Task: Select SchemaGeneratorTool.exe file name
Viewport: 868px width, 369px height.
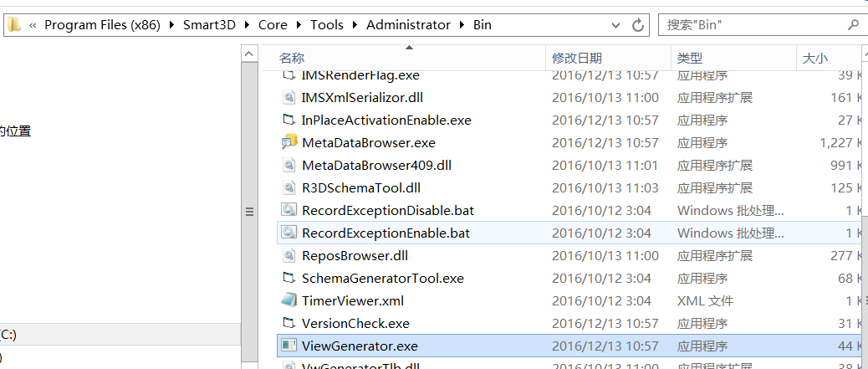Action: [x=382, y=278]
